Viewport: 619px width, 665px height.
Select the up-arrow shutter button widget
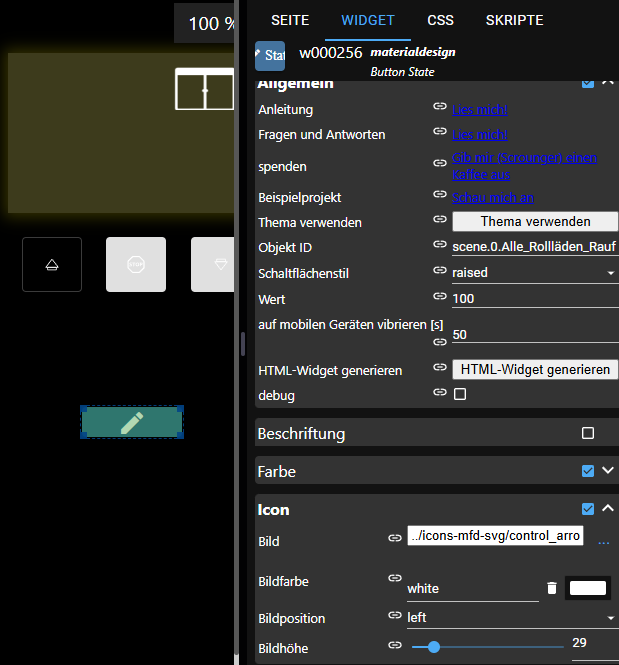pyautogui.click(x=52, y=264)
